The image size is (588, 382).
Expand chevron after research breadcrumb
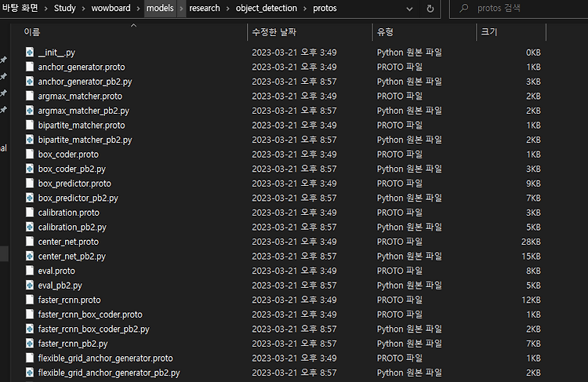(x=227, y=9)
